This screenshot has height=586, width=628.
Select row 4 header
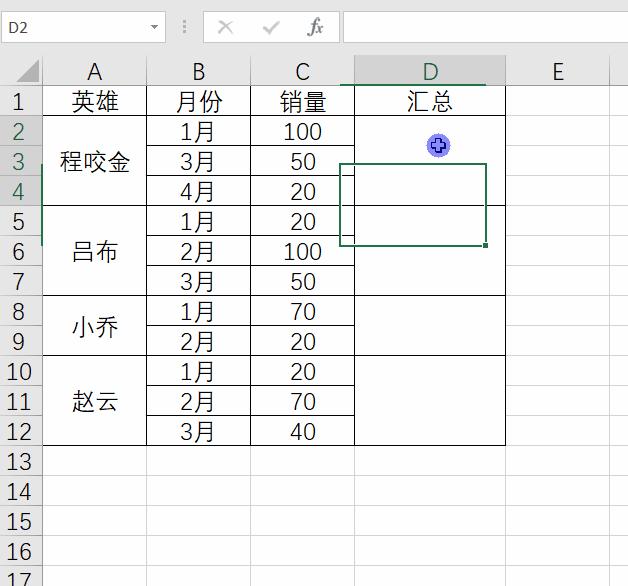21,191
